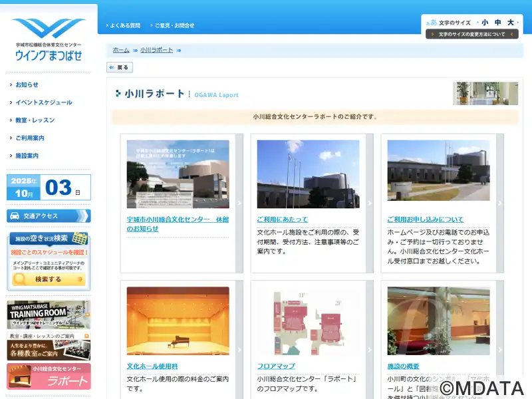Open よくある質問 link in header
Image resolution: width=532 pixels, height=399 pixels.
[x=125, y=25]
